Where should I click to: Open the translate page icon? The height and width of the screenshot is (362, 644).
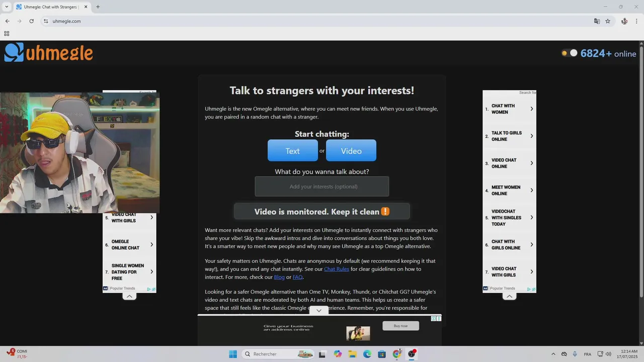click(x=597, y=21)
